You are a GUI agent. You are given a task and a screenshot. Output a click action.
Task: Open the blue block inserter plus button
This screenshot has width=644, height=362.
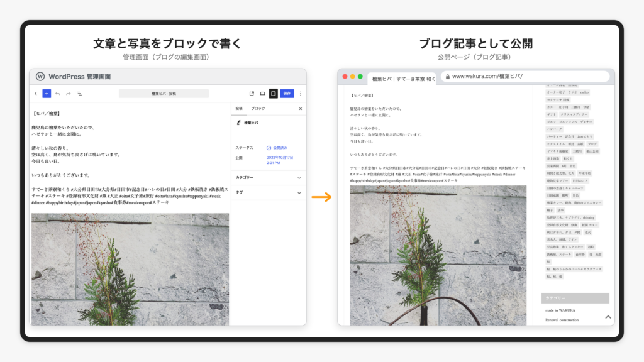tap(47, 94)
